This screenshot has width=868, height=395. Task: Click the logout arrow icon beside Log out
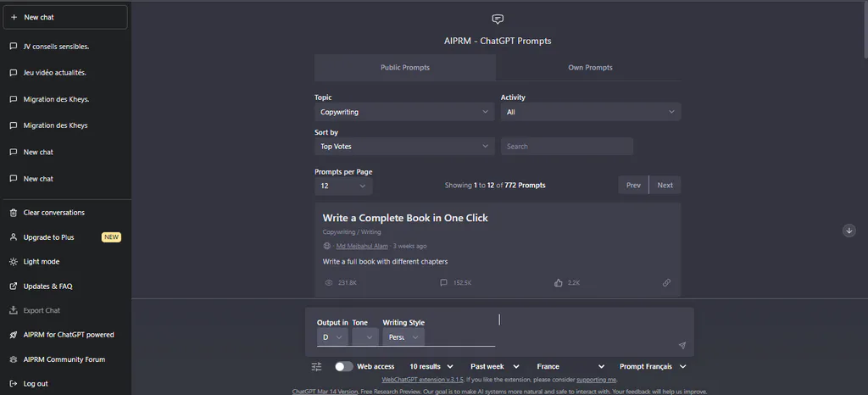14,383
